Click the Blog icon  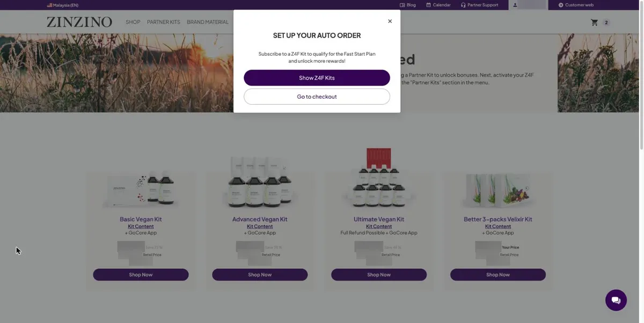402,5
